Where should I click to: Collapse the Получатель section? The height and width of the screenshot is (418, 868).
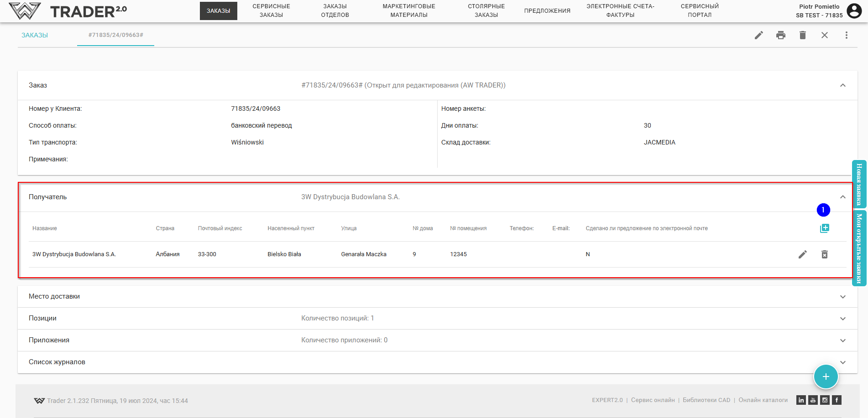pyautogui.click(x=842, y=197)
